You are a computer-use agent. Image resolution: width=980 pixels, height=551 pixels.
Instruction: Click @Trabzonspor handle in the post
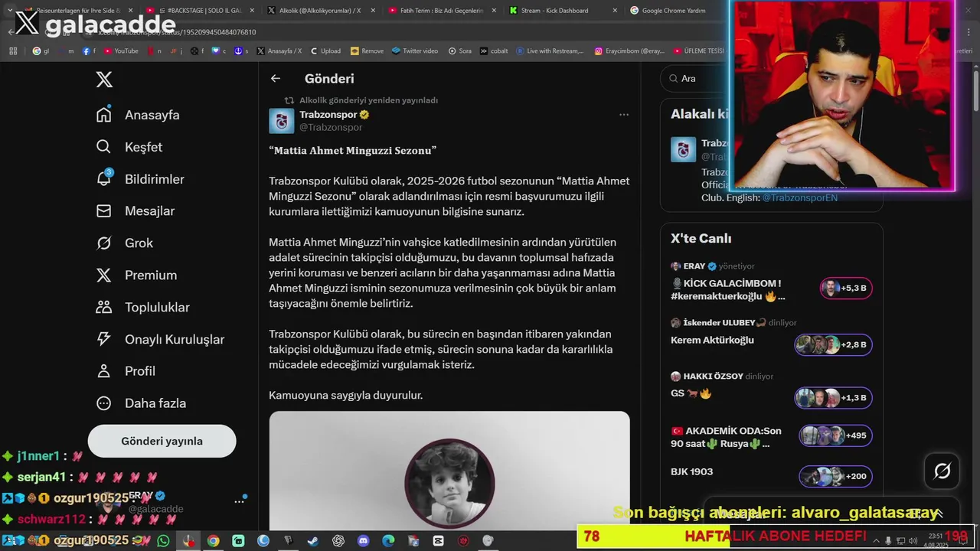(331, 127)
